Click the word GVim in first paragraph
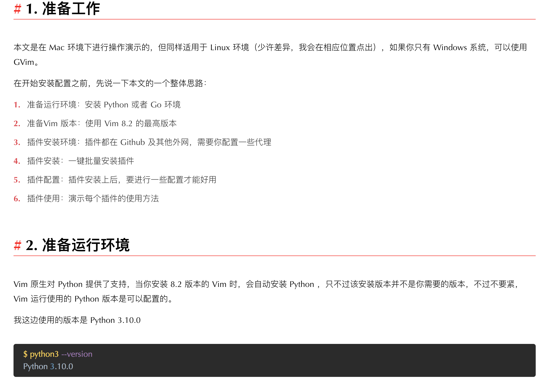 24,62
